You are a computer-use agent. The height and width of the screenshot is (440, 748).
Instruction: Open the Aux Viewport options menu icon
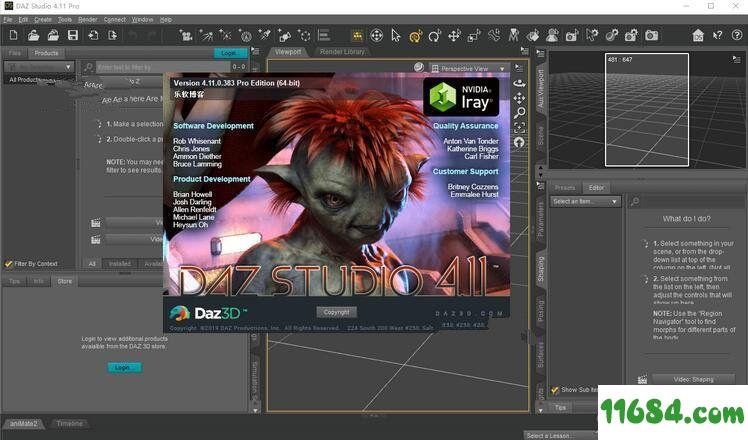coord(737,59)
